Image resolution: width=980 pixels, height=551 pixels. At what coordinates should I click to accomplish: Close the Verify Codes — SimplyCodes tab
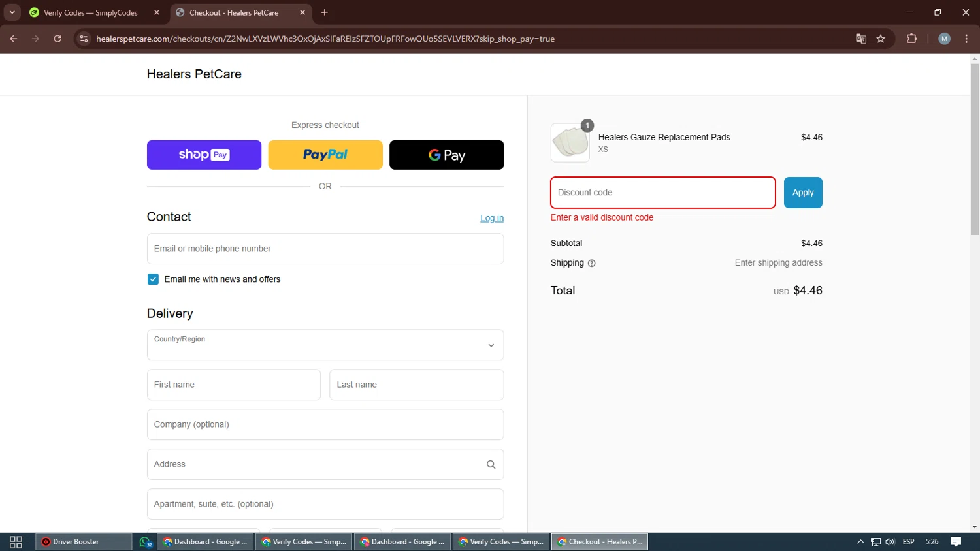[157, 12]
